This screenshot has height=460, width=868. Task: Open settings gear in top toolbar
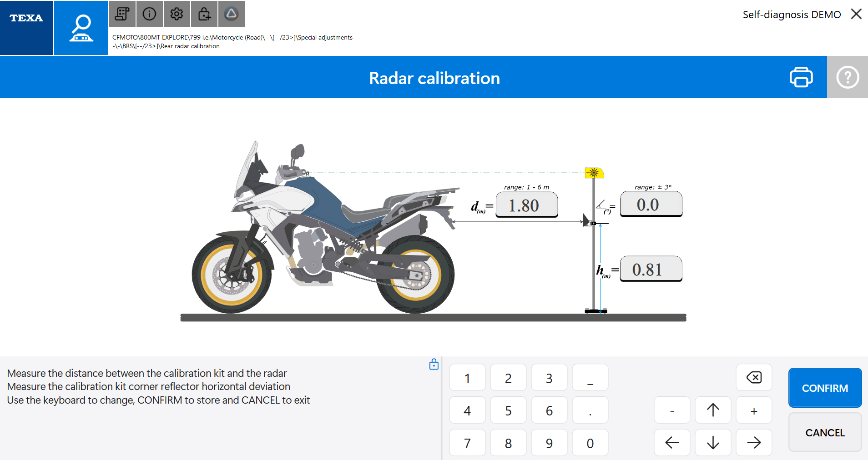point(177,14)
